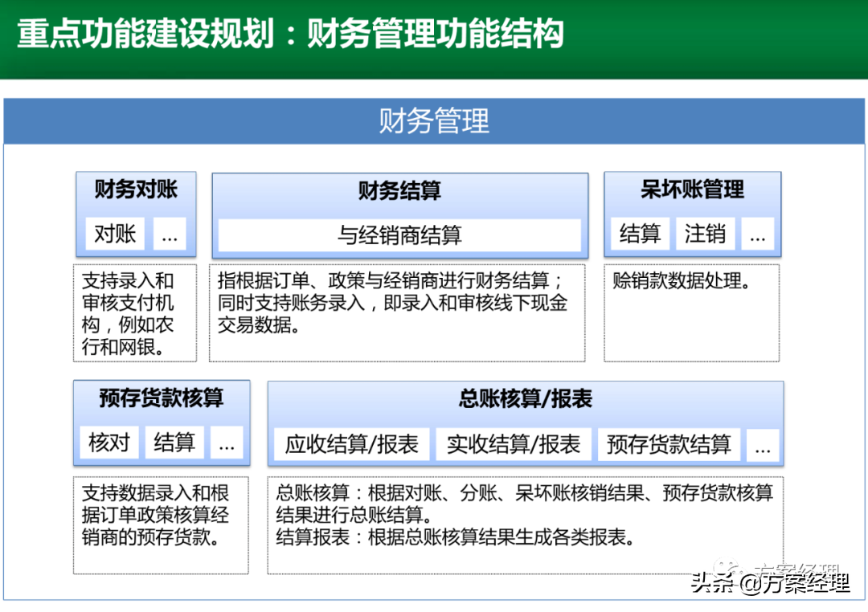
Task: Click the ellipsis box under 预存货款核算
Action: click(x=227, y=442)
